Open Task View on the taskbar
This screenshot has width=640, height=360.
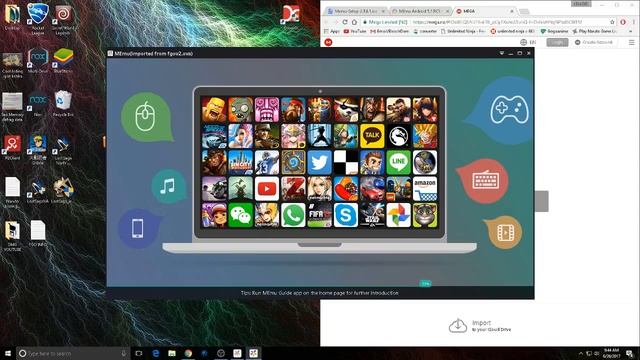click(x=139, y=353)
